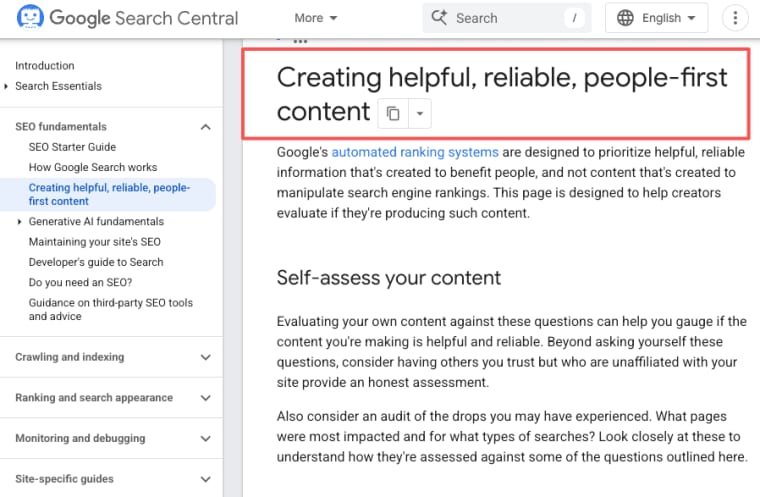This screenshot has height=497, width=760.
Task: Expand Search Essentials in the sidebar
Action: (58, 86)
